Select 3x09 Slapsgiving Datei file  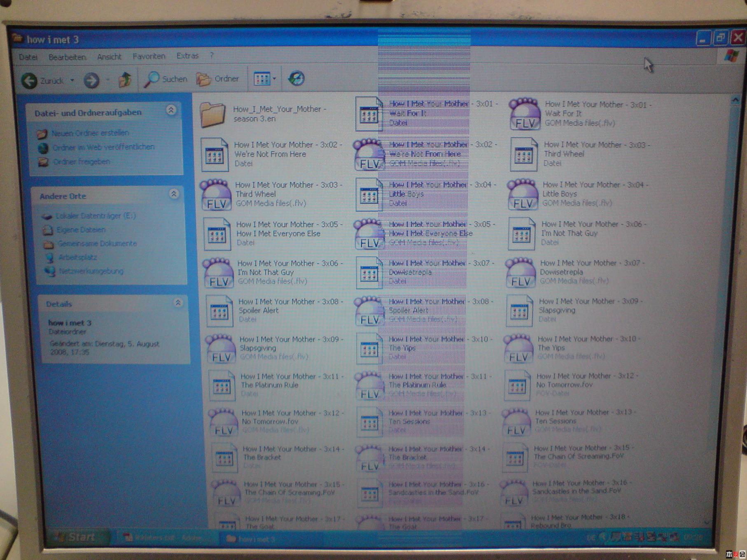575,310
